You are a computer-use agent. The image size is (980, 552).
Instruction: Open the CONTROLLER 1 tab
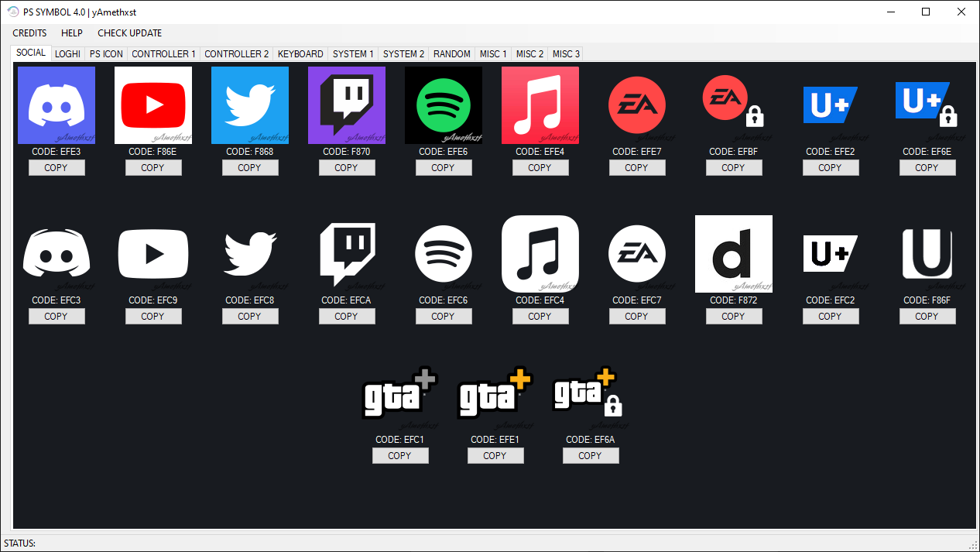click(x=163, y=54)
